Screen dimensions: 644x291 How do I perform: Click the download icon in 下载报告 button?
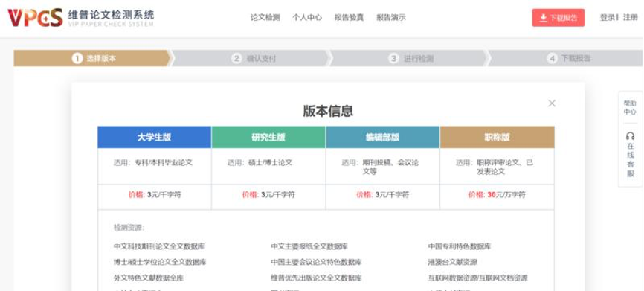click(543, 18)
